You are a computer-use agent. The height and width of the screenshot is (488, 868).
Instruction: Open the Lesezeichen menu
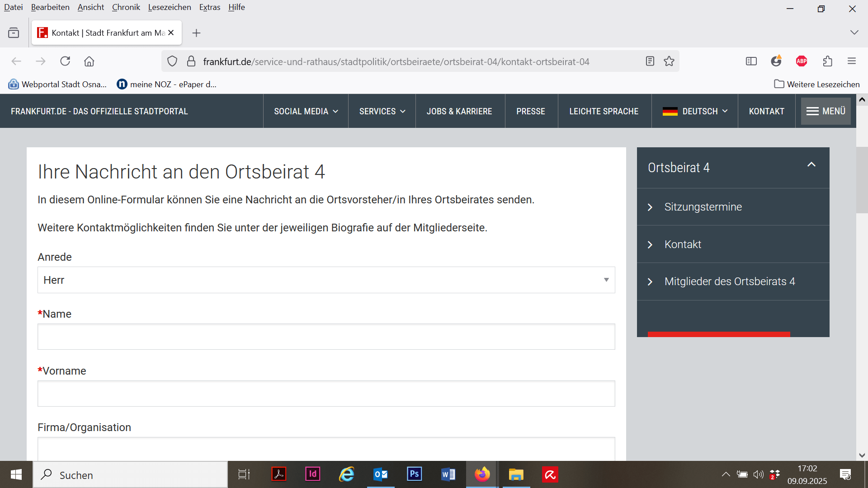click(x=170, y=7)
